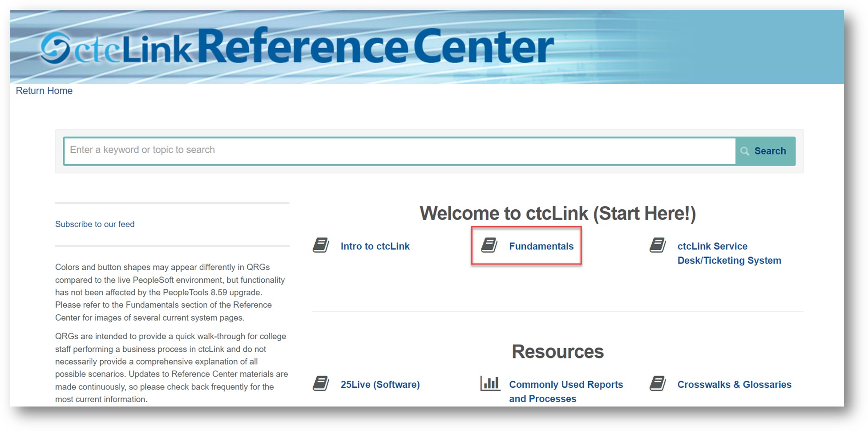This screenshot has width=868, height=431.
Task: Click the book icon next to 25Live (Software)
Action: click(x=321, y=383)
